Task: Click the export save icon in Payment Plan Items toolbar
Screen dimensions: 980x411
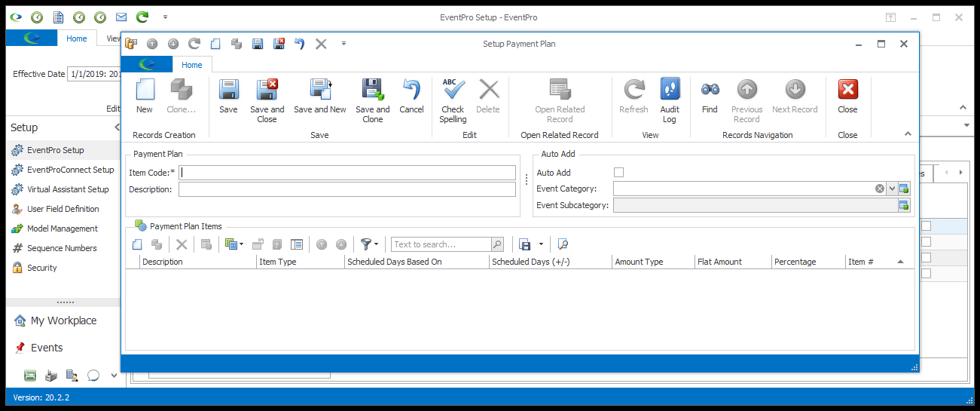Action: click(525, 244)
